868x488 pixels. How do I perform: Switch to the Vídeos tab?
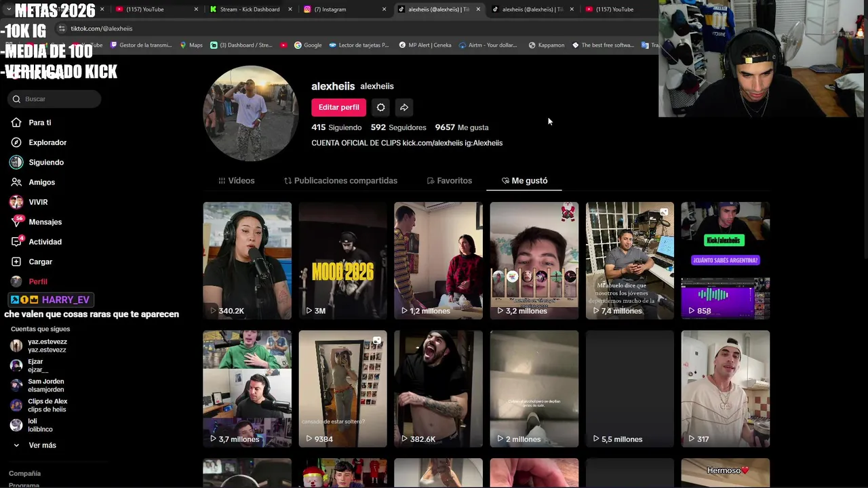coord(237,180)
